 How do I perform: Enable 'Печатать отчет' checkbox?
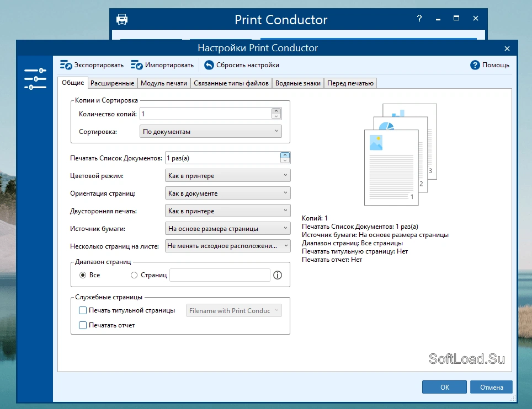(x=83, y=325)
